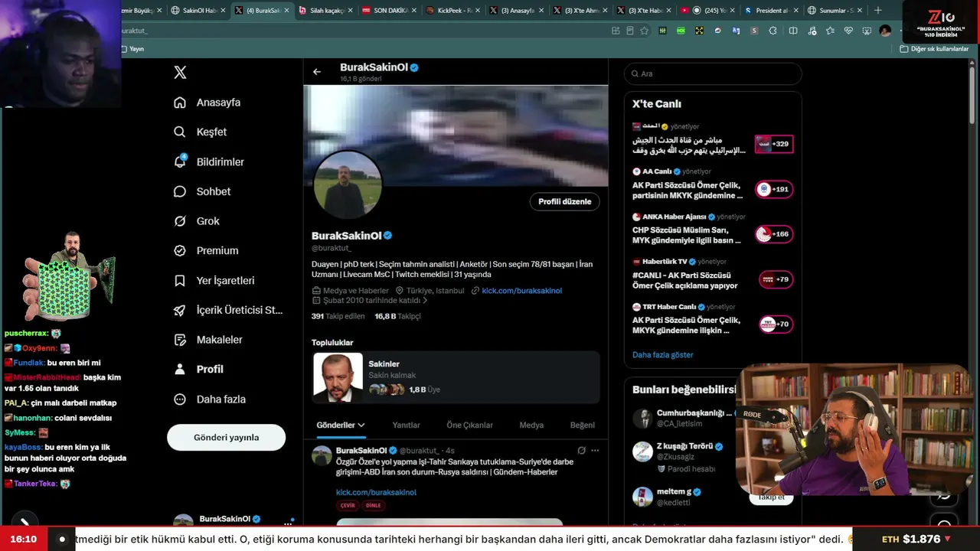This screenshot has height=551, width=980.
Task: Open a new browser tab
Action: click(x=878, y=11)
